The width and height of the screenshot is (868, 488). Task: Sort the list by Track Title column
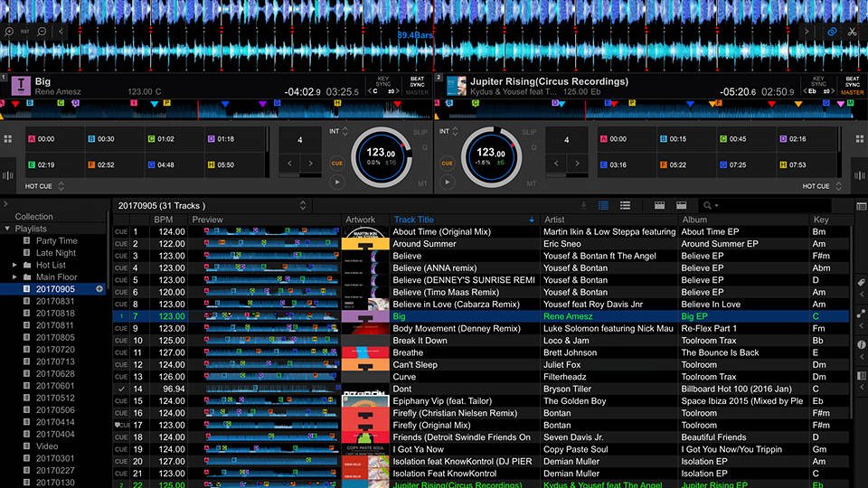click(x=413, y=220)
